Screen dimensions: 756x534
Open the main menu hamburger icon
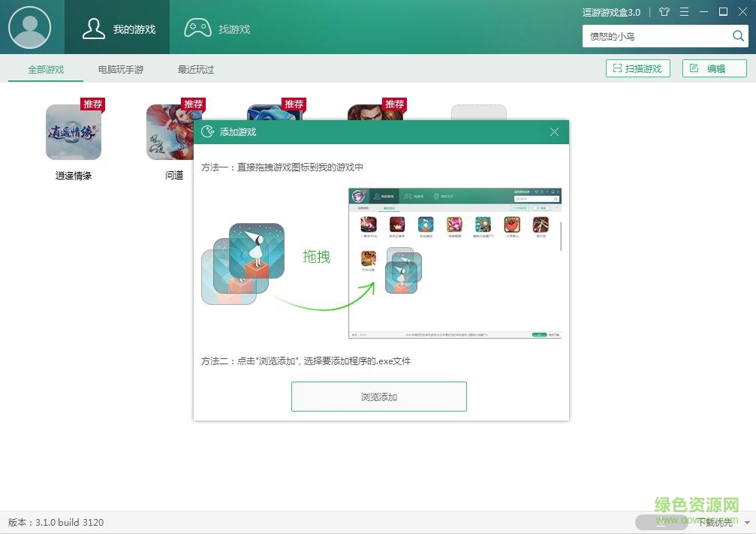[684, 12]
